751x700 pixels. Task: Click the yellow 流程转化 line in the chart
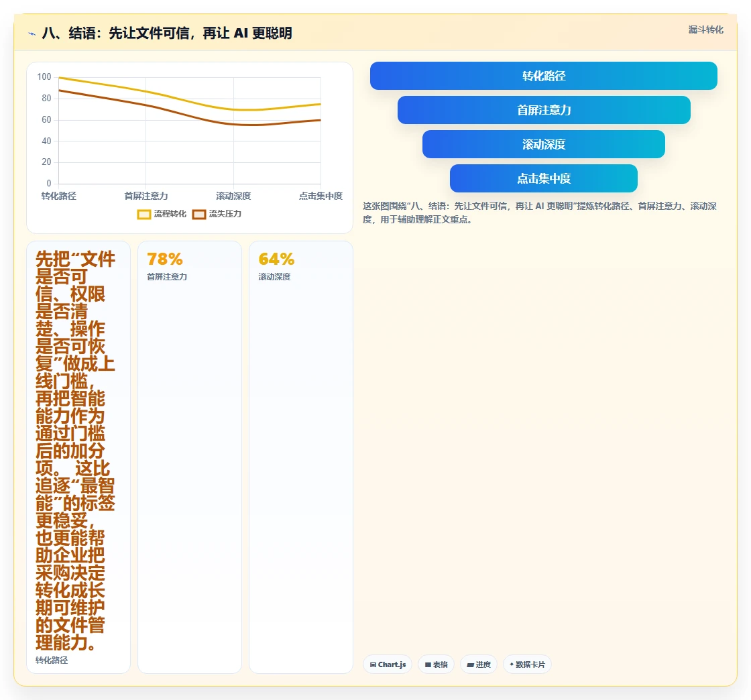tap(190, 100)
